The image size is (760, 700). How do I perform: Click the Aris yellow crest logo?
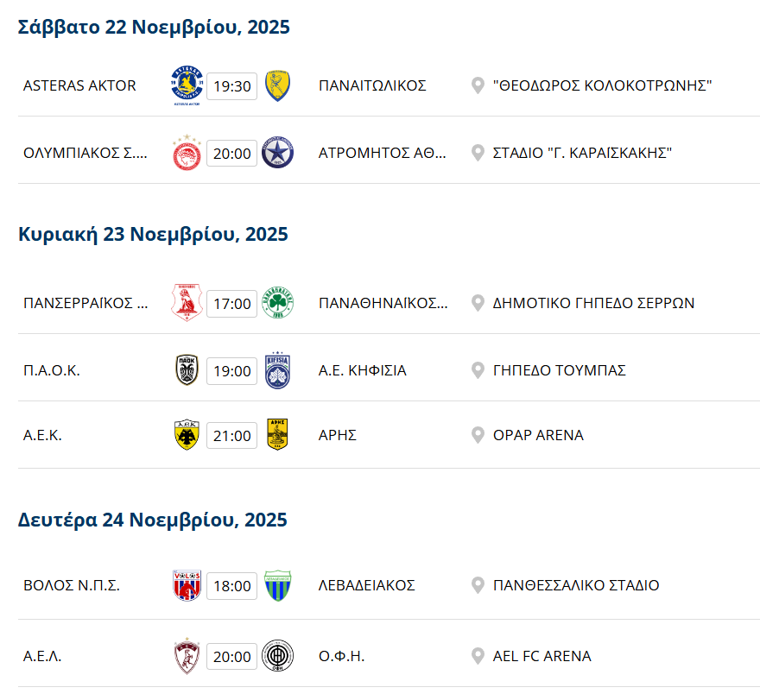277,435
